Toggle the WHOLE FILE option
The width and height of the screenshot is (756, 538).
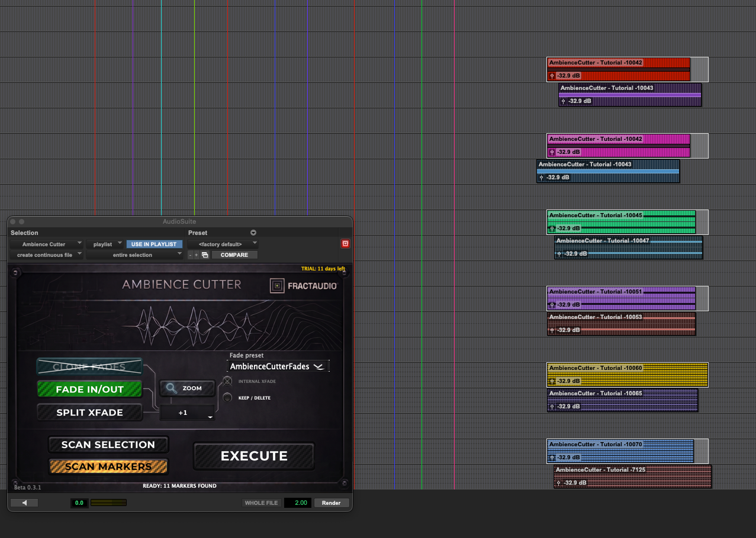click(x=261, y=503)
